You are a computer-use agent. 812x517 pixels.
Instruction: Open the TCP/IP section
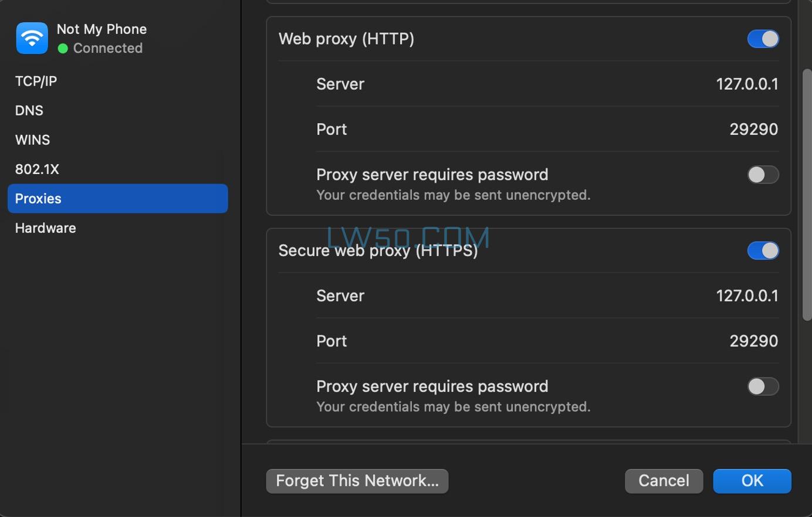point(36,81)
